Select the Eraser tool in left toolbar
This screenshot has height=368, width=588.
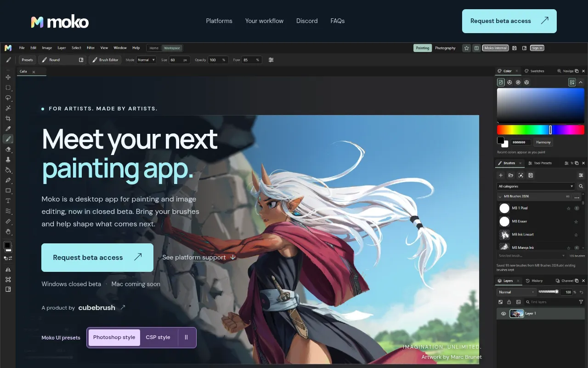(8, 149)
